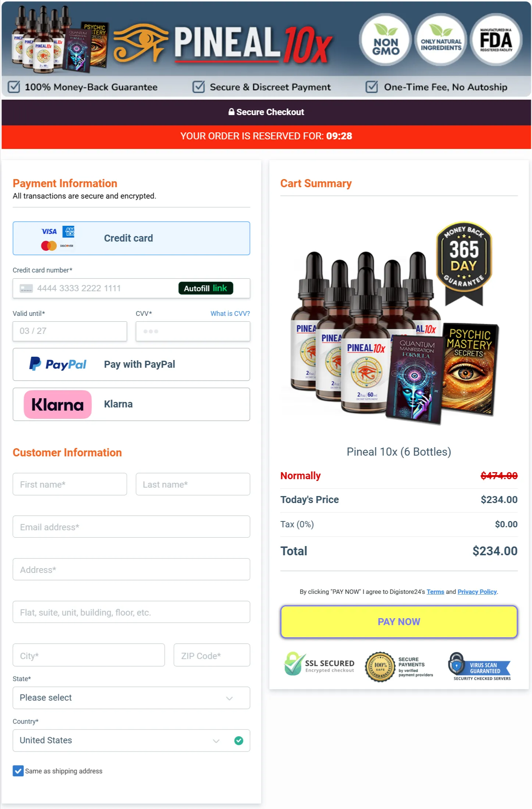Toggle Same as shipping address checkbox
The height and width of the screenshot is (809, 532).
18,771
